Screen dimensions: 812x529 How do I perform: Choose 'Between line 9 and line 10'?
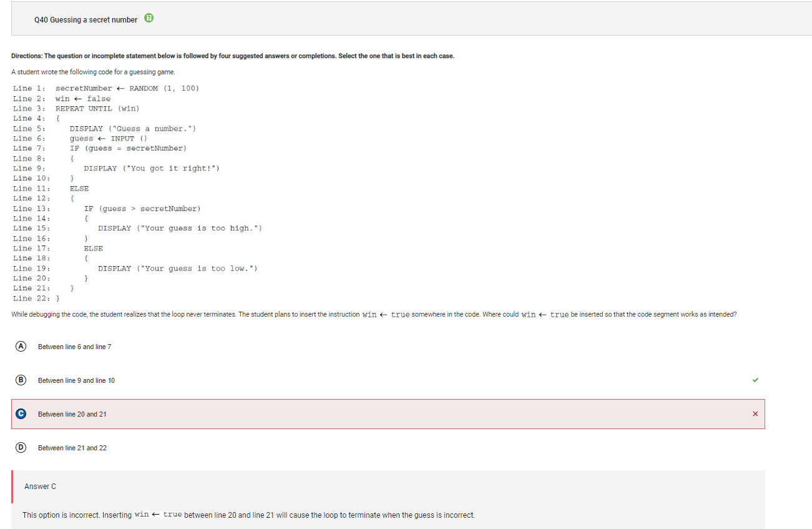(76, 380)
